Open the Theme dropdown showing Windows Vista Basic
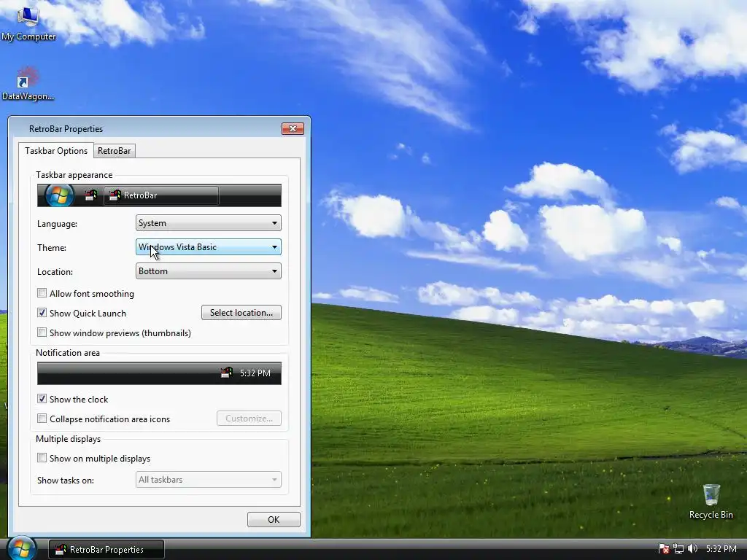 pyautogui.click(x=208, y=247)
